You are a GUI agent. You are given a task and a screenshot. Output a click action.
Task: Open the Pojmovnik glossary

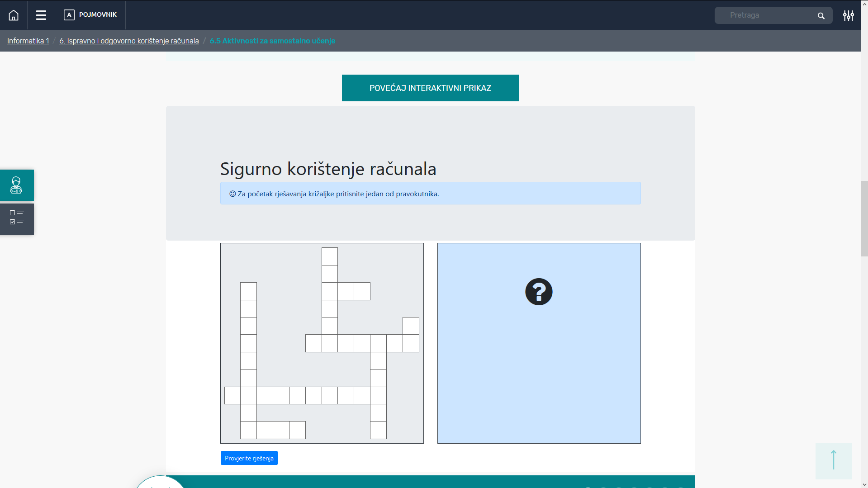90,15
